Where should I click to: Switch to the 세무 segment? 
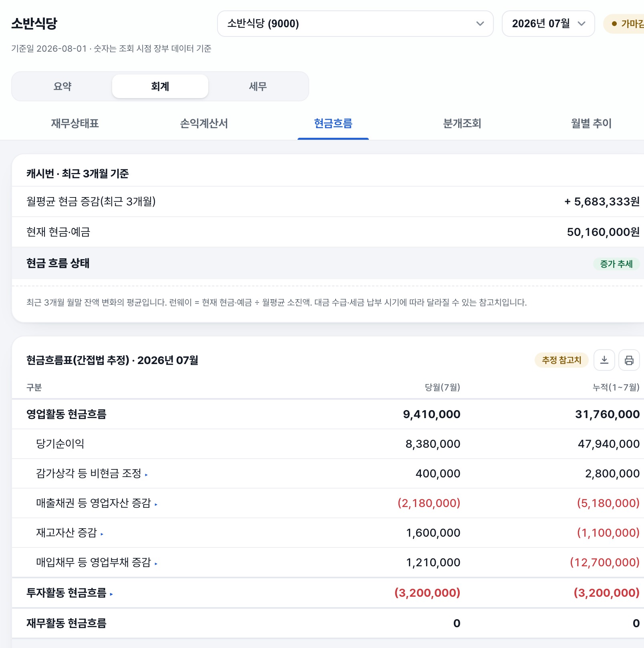(258, 86)
